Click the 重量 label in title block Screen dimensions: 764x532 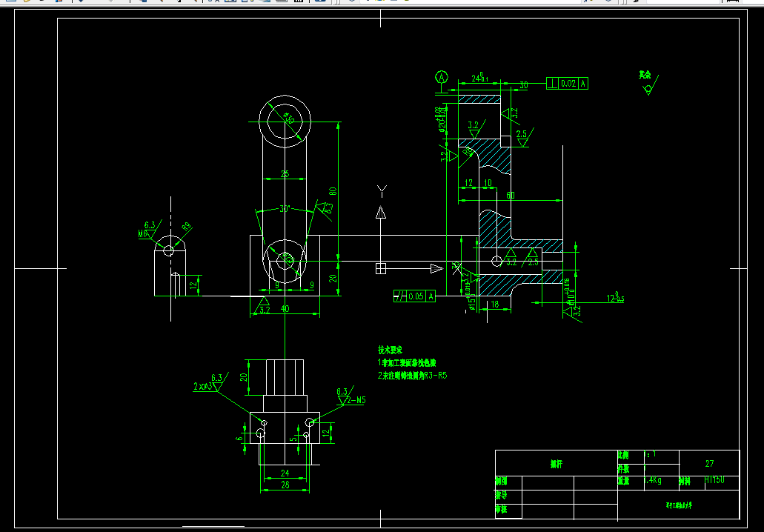click(x=624, y=481)
